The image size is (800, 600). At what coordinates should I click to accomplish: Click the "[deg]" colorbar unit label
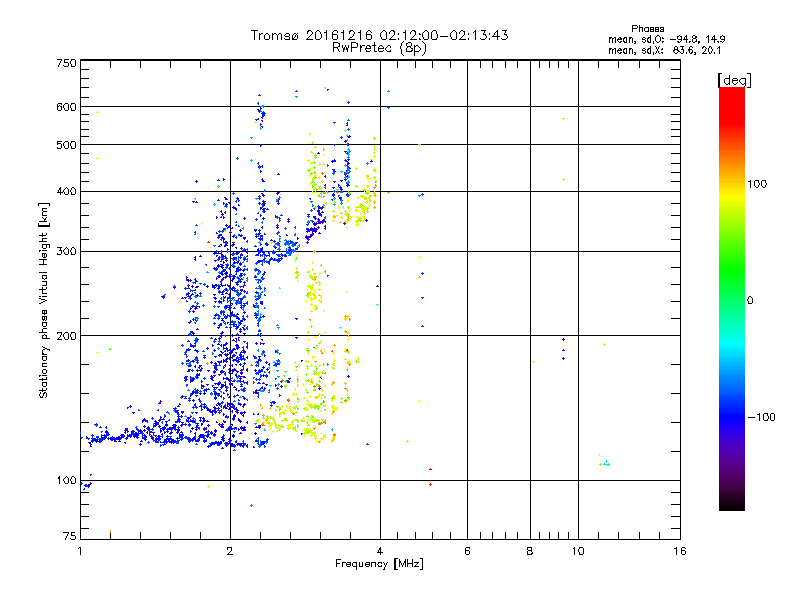(734, 80)
